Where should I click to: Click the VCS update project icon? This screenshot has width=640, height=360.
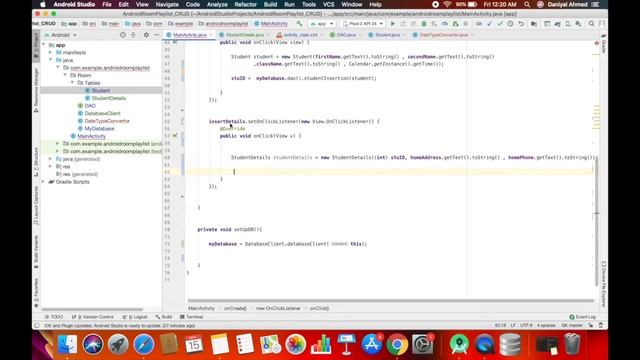489,24
